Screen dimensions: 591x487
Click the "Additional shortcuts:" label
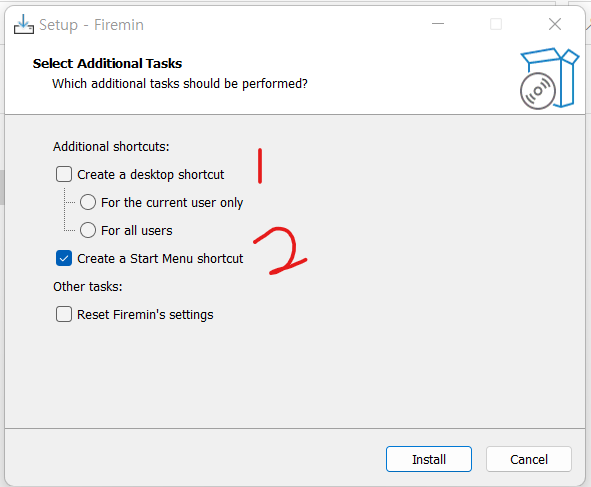point(111,147)
